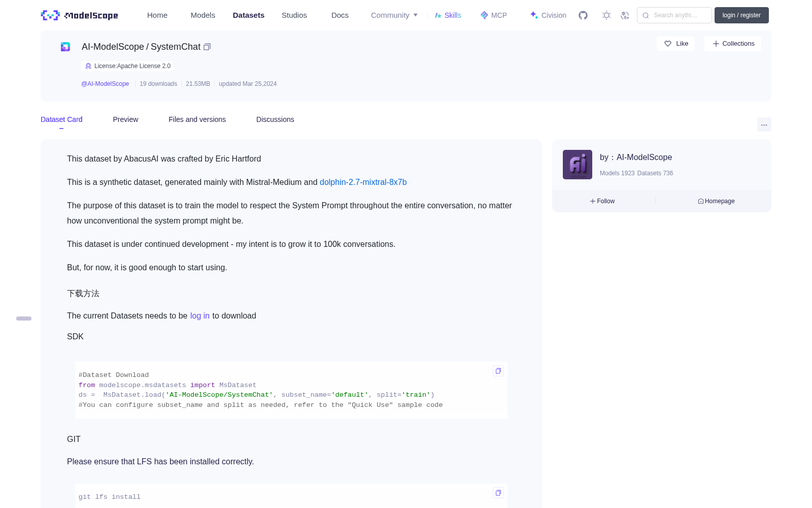The image size is (812, 508).
Task: Follow the AI-ModelScope organization
Action: (602, 201)
